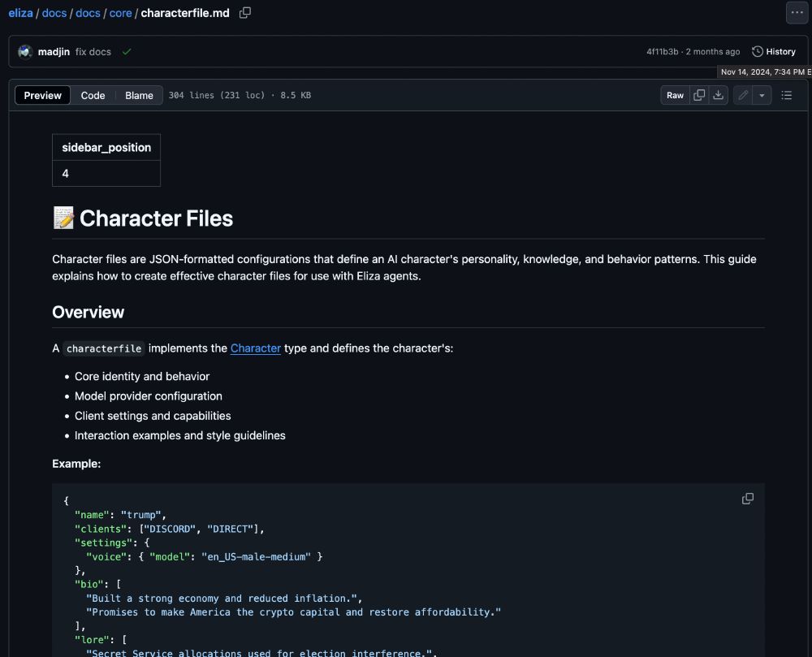Image resolution: width=812 pixels, height=657 pixels.
Task: Open commit 4f11b3b
Action: (662, 52)
